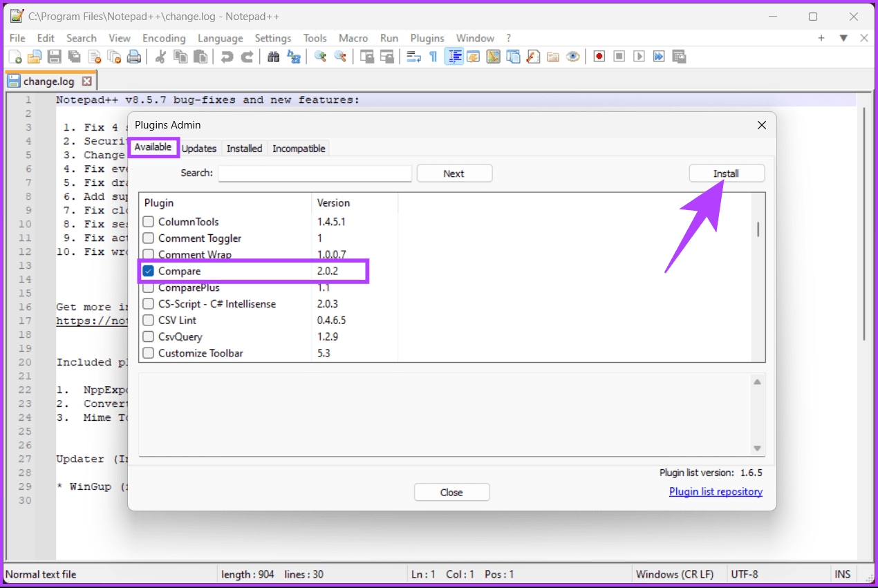Viewport: 878px width, 588px height.
Task: Open the Language menu
Action: (x=220, y=38)
